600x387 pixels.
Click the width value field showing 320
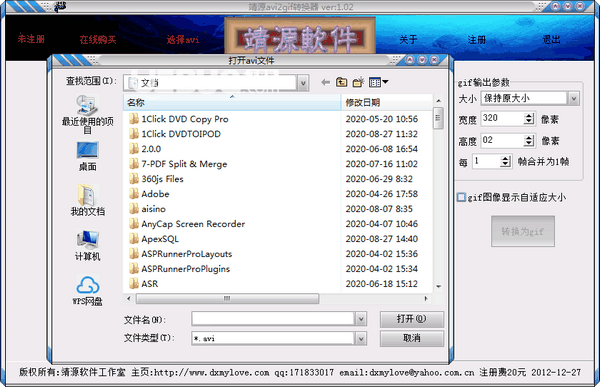pyautogui.click(x=502, y=119)
